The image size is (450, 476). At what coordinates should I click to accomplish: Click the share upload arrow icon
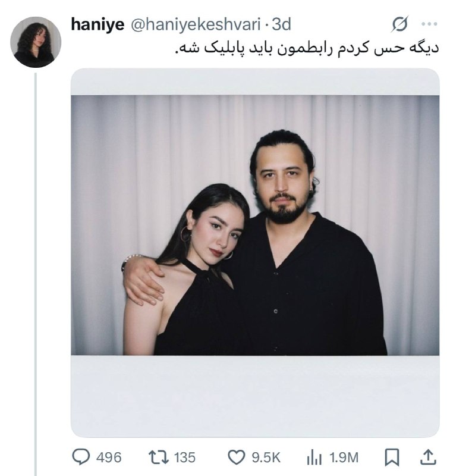428,457
